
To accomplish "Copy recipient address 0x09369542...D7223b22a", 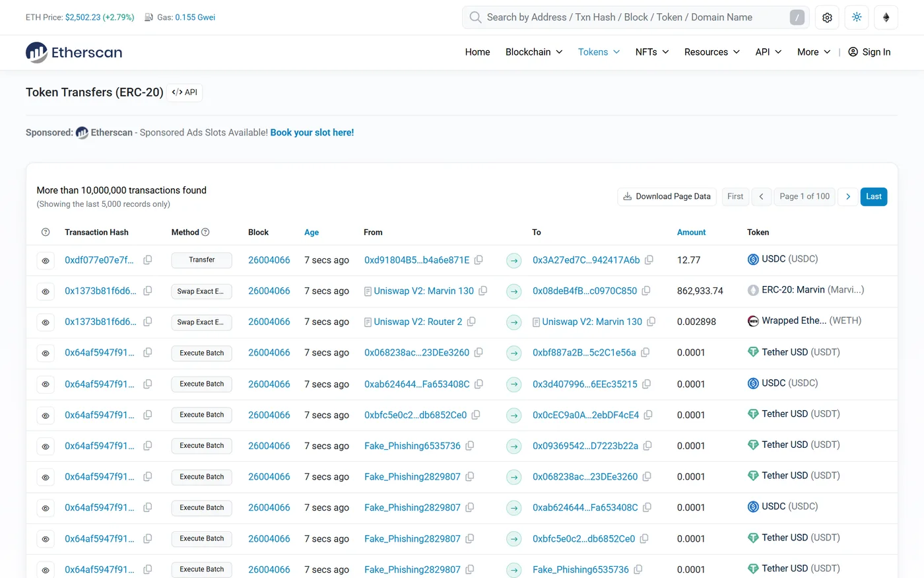I will click(647, 446).
